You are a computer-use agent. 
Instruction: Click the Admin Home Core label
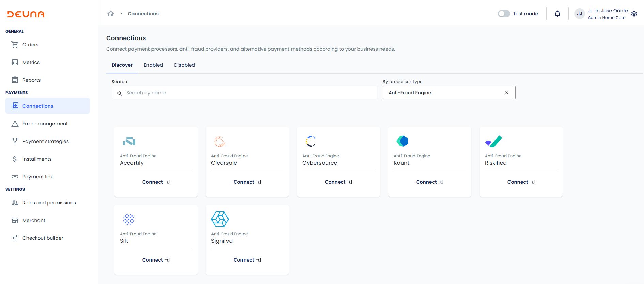[x=607, y=18]
